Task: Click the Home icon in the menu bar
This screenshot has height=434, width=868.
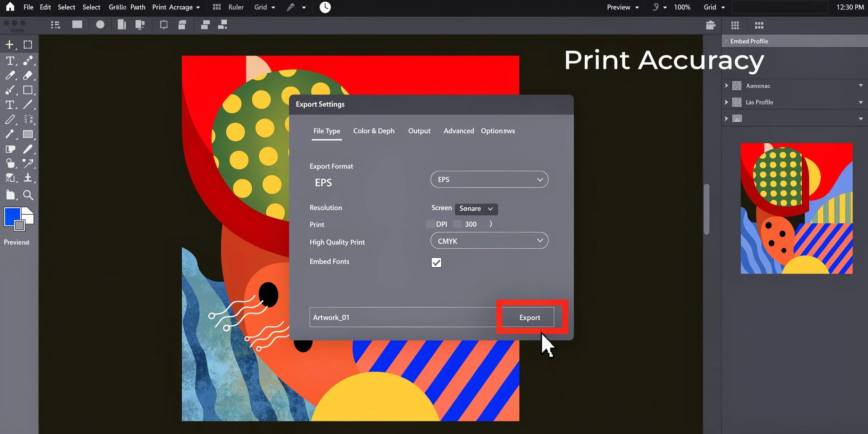Action: [x=10, y=7]
